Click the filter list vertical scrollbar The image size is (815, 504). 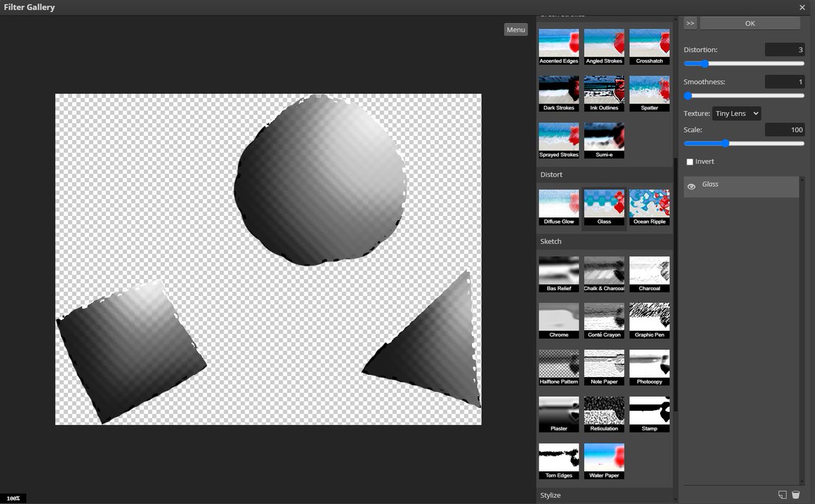point(675,285)
